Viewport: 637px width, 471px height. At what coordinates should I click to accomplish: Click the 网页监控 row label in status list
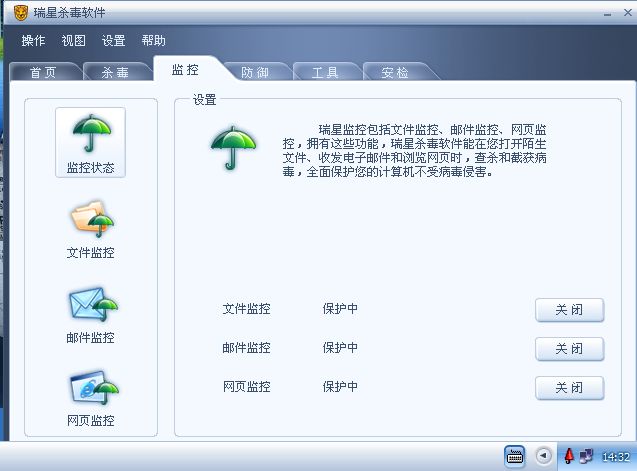tap(247, 386)
